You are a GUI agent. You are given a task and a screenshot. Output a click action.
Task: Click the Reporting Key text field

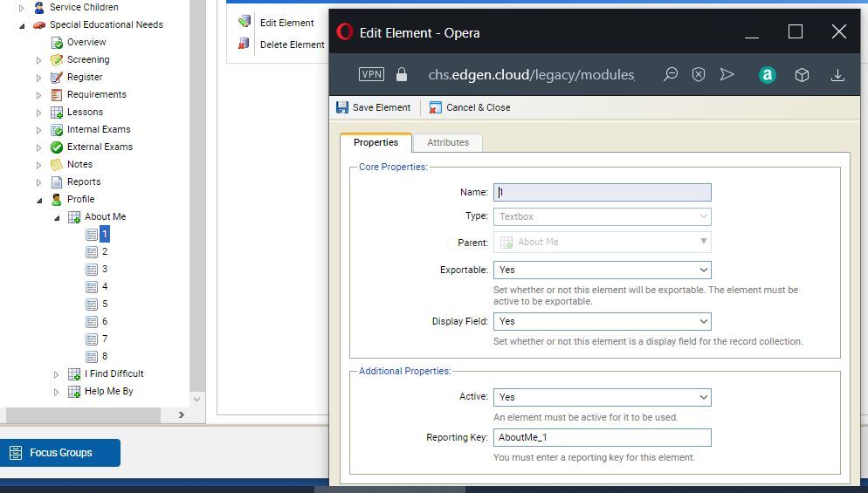(x=602, y=437)
